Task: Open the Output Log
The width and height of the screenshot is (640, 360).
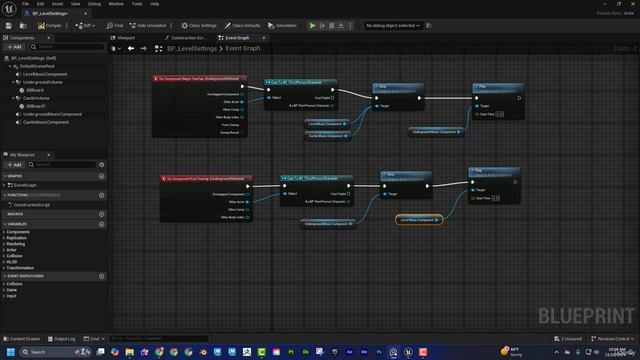Action: coord(62,339)
